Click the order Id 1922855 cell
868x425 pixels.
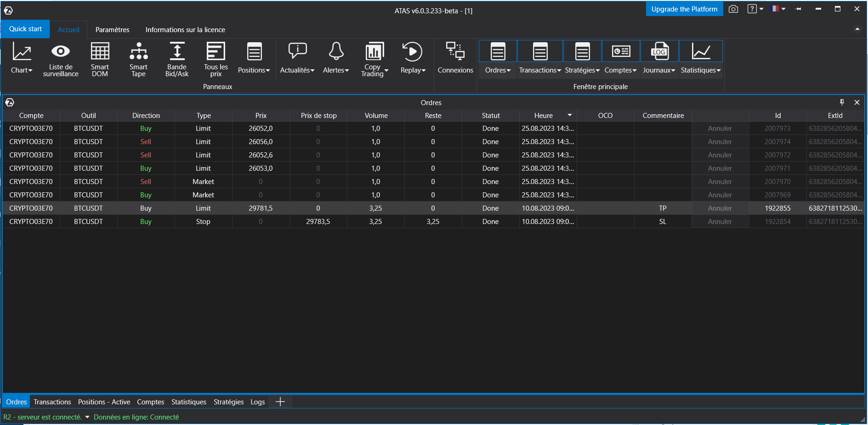pos(777,208)
